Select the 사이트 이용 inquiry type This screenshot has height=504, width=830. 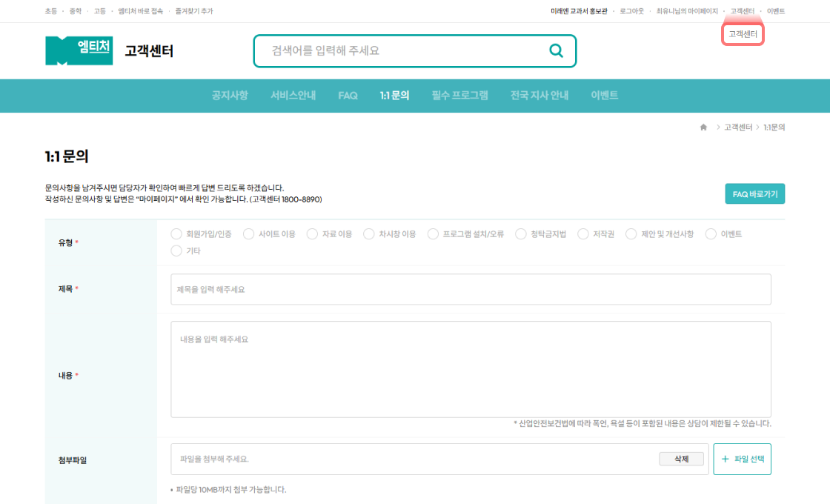pos(249,234)
